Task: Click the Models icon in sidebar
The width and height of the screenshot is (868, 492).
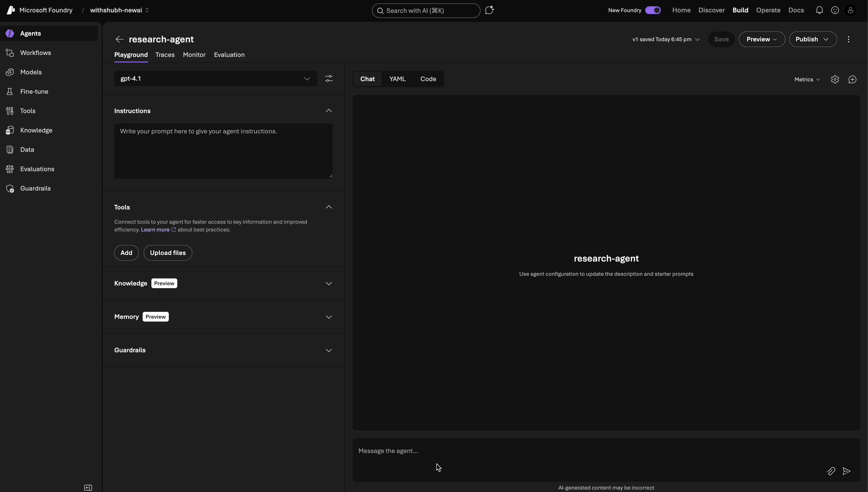Action: (10, 72)
